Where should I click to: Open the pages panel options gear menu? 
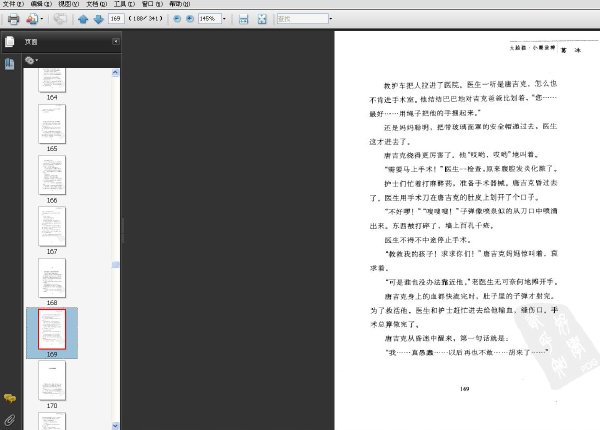(31, 60)
